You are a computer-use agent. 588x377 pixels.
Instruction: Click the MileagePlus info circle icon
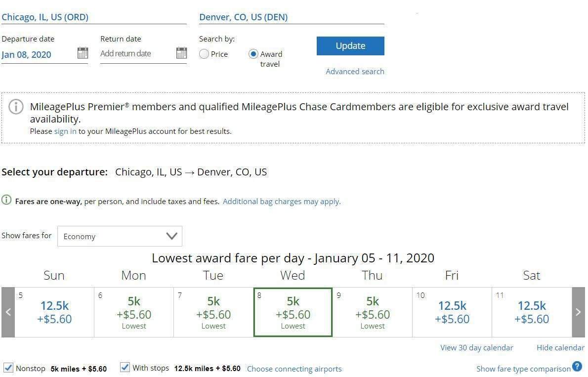tap(16, 107)
